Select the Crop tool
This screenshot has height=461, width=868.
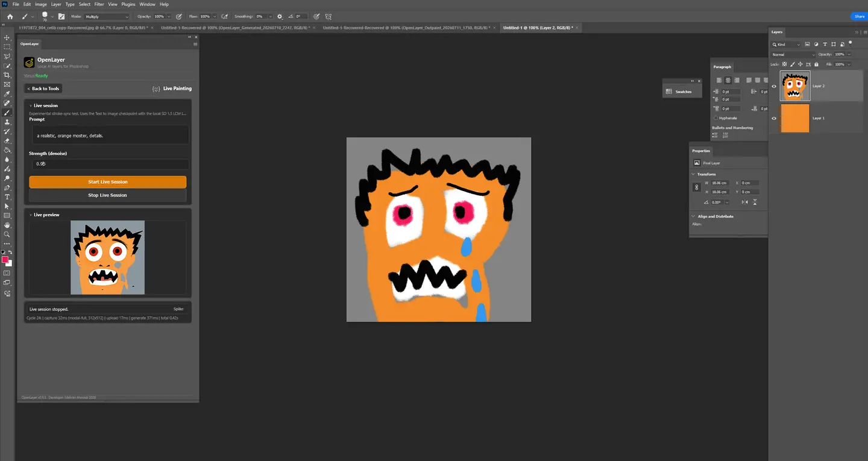click(7, 75)
